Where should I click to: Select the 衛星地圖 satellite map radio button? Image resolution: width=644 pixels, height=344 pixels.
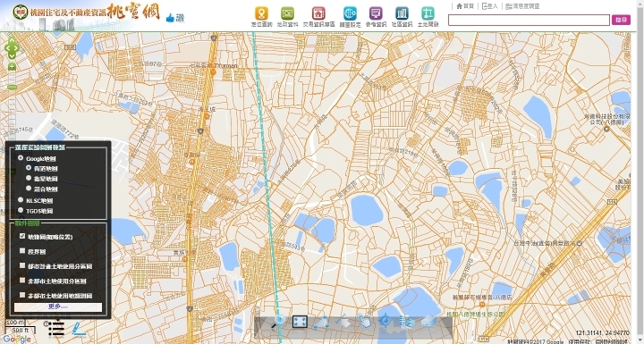point(29,178)
